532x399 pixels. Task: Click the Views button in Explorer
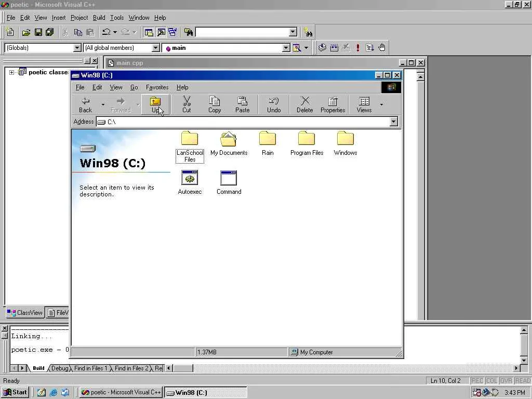tap(364, 104)
